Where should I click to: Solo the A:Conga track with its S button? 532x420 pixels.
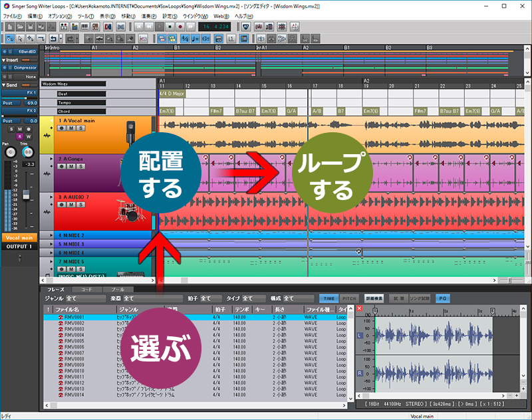80,165
